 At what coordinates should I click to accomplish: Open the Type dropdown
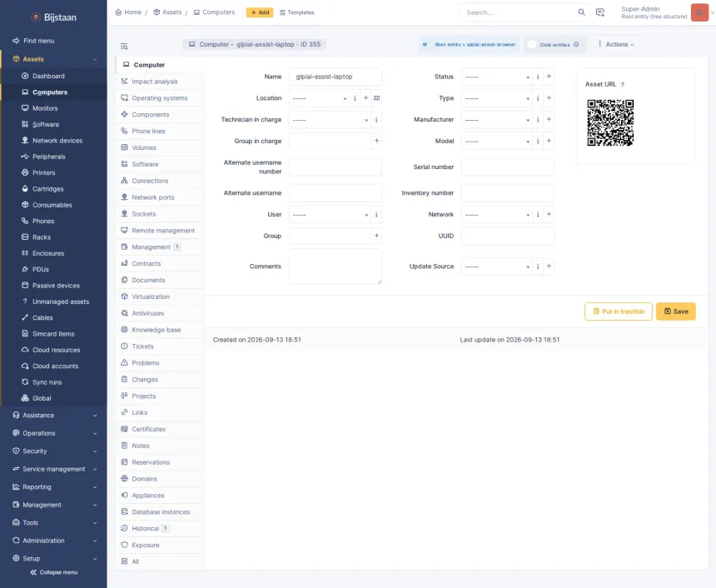coord(497,98)
